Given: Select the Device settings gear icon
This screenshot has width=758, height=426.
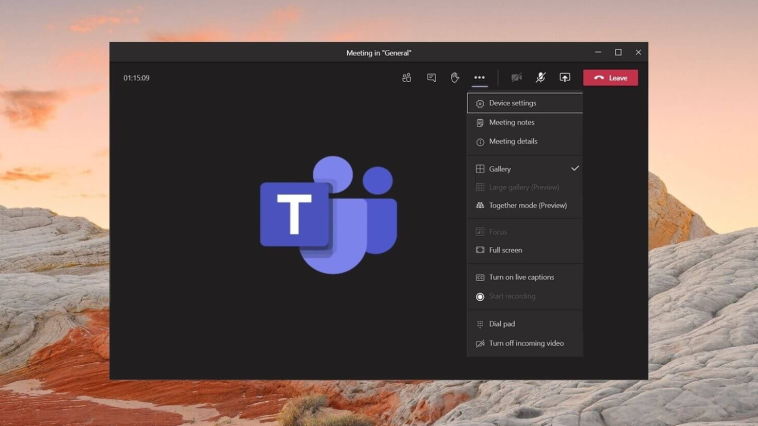Looking at the screenshot, I should 480,103.
